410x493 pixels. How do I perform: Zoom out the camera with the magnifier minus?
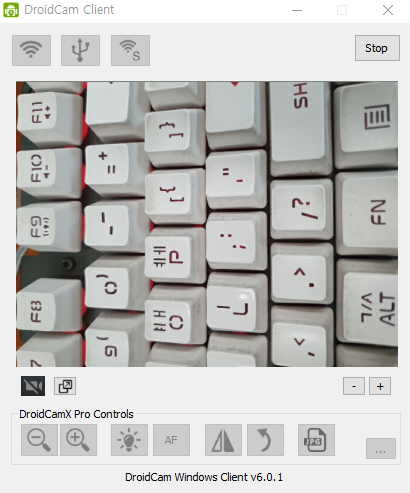tap(39, 440)
